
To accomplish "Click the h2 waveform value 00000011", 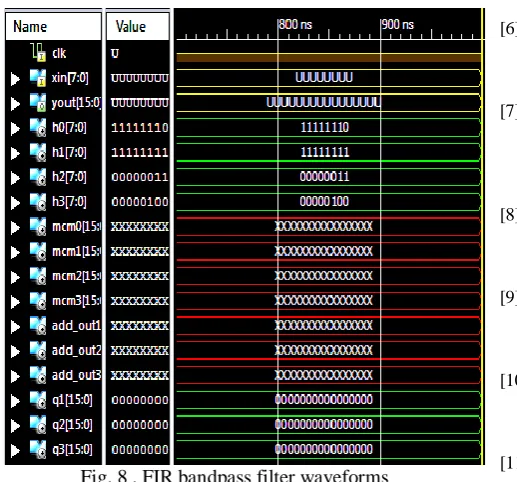I will (324, 177).
